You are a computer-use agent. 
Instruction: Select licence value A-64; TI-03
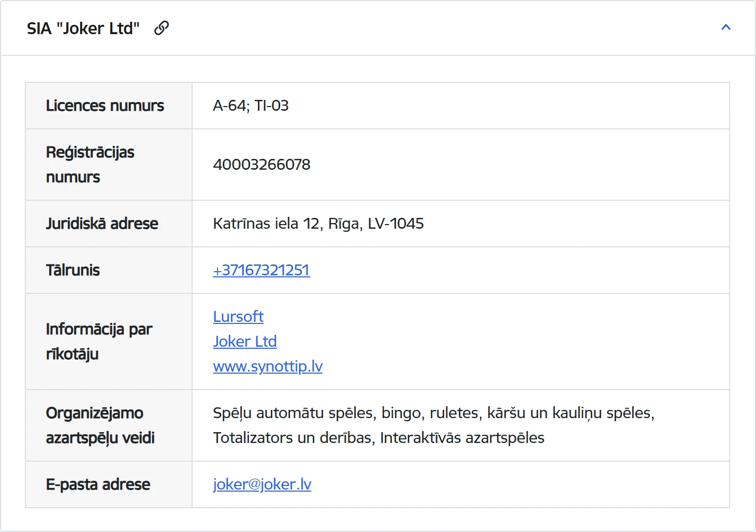point(251,106)
